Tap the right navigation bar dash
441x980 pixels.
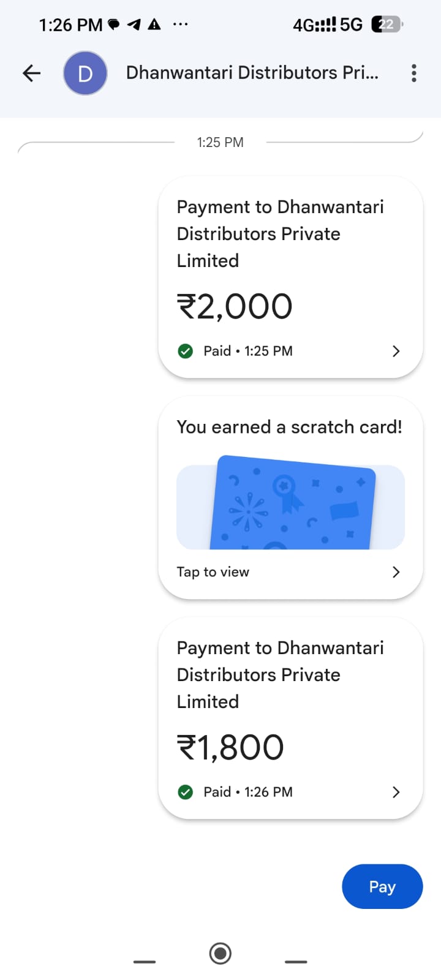point(296,962)
